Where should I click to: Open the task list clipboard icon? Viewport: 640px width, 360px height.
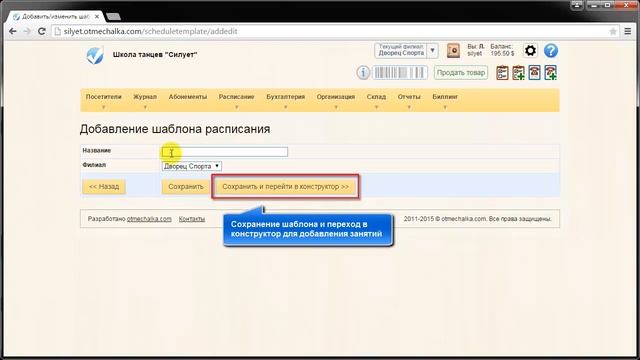[502, 73]
